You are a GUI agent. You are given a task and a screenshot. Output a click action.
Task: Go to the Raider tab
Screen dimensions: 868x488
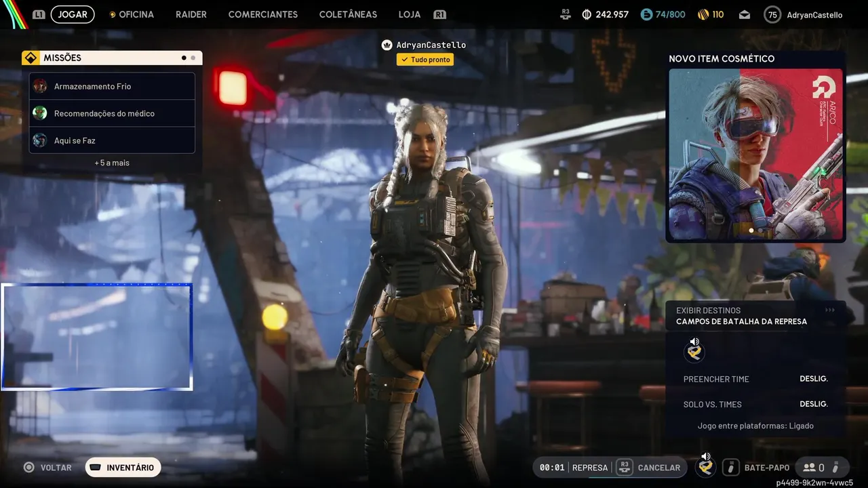pyautogui.click(x=191, y=14)
